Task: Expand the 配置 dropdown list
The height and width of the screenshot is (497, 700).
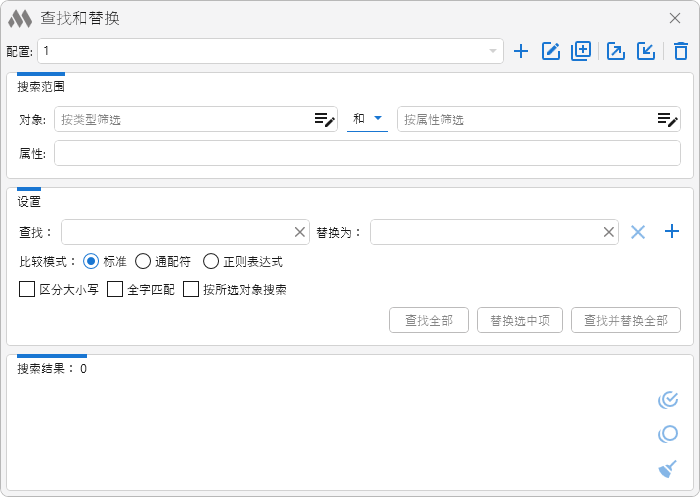Action: click(493, 51)
